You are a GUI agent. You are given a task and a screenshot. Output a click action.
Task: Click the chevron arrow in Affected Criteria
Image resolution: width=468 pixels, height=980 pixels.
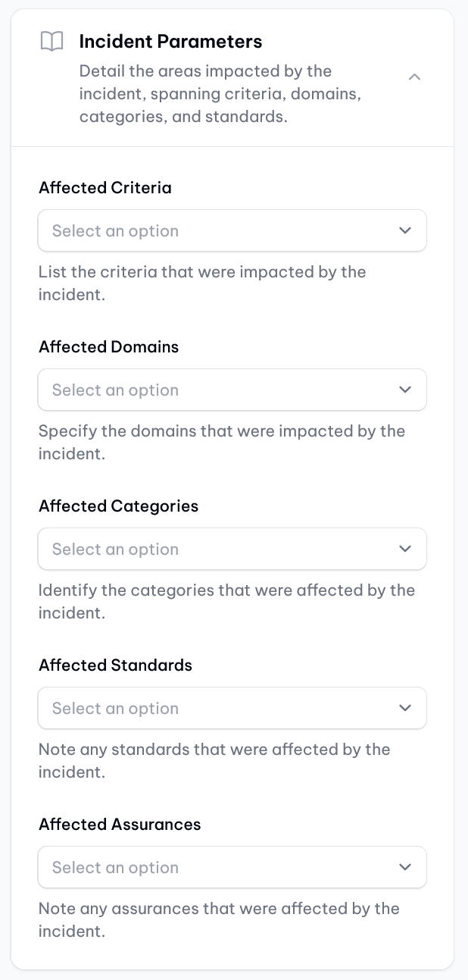pos(405,230)
